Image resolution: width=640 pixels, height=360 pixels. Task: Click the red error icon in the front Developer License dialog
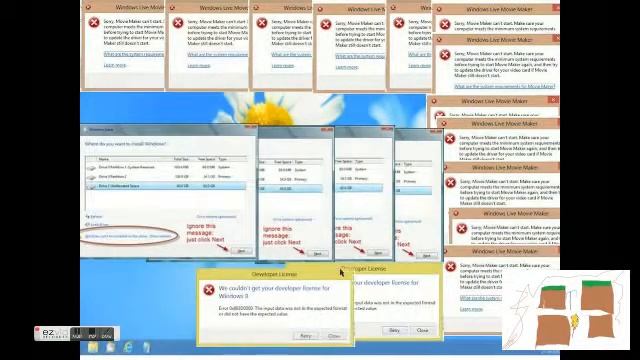209,290
